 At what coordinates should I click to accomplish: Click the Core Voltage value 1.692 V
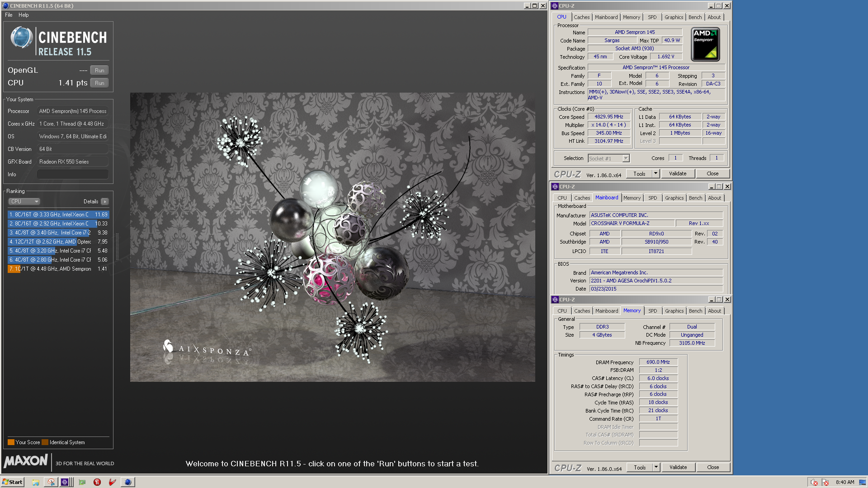pos(665,56)
